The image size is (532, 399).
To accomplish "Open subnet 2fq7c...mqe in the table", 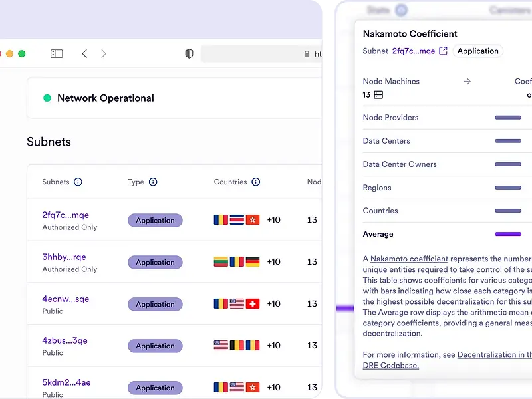I will pos(65,215).
